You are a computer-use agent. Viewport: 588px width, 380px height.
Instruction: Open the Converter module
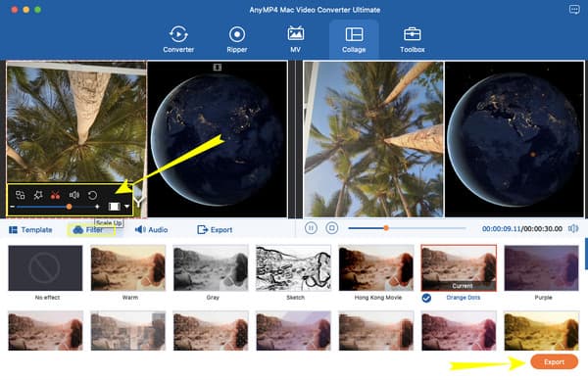click(178, 39)
